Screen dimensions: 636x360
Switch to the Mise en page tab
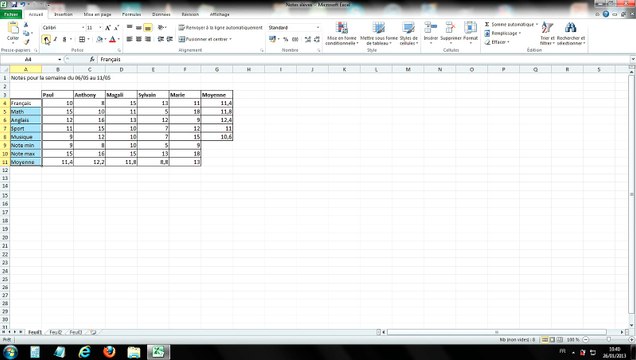coord(97,14)
